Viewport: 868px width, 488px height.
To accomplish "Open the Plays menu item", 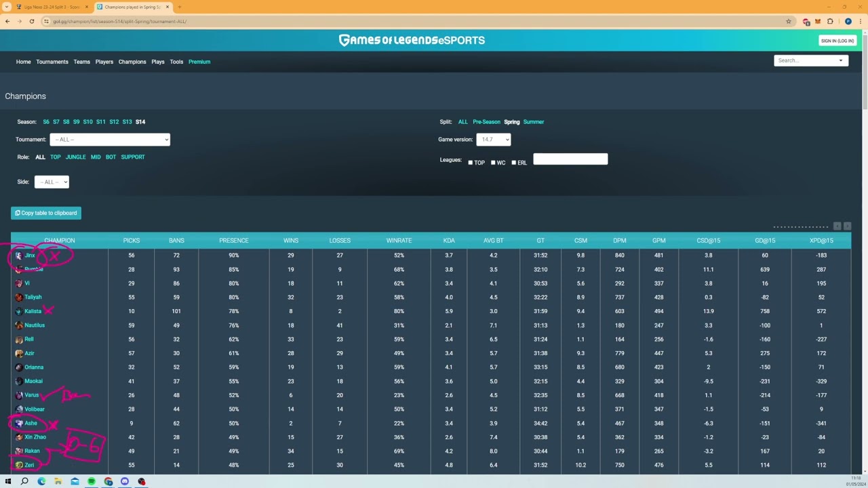I will pos(158,62).
